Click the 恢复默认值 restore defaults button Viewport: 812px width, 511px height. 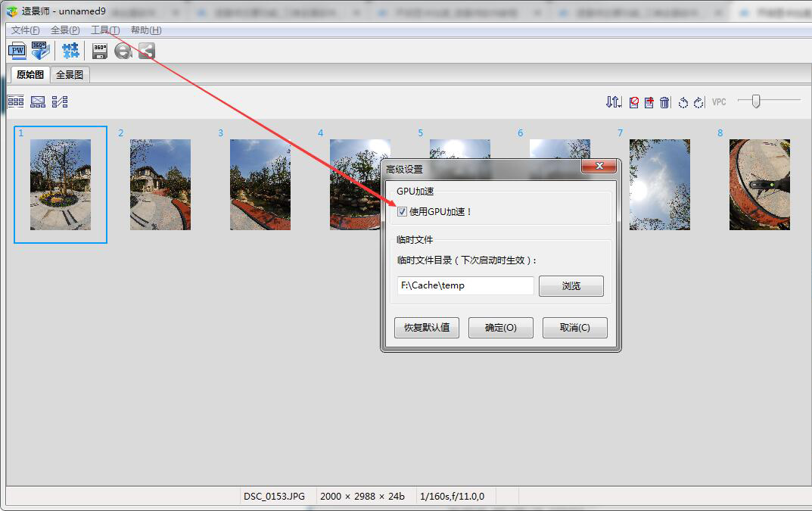(x=426, y=328)
